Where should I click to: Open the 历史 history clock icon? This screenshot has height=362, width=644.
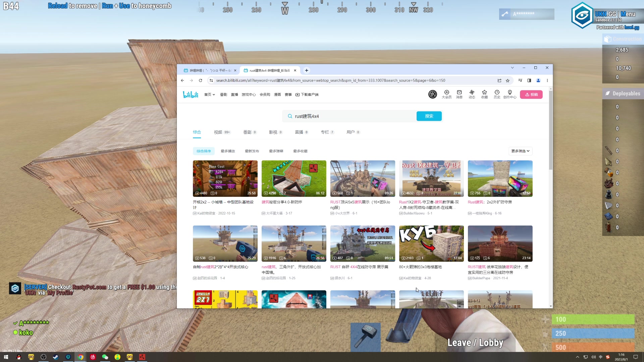tap(497, 93)
